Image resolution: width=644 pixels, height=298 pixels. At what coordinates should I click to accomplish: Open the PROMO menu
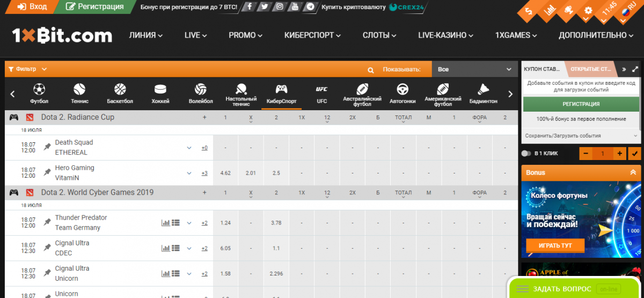tap(246, 35)
